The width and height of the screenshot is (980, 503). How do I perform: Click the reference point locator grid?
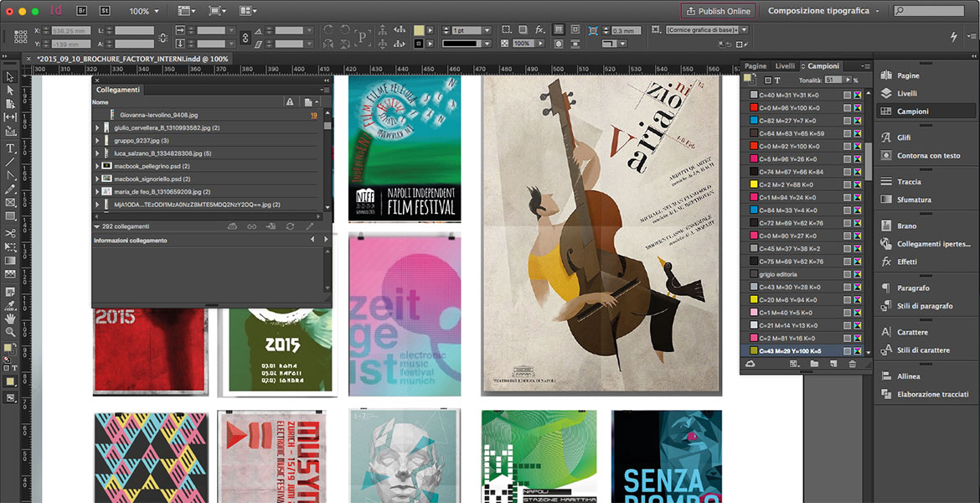click(x=21, y=36)
